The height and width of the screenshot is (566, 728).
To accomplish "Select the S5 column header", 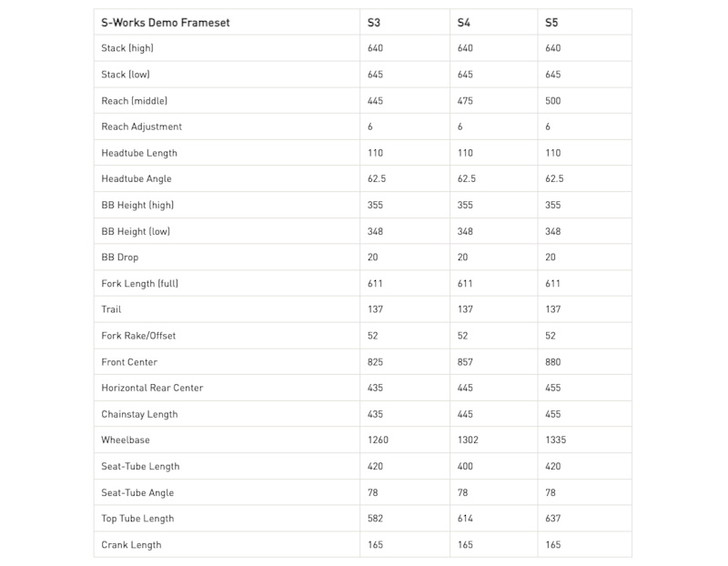I will point(551,23).
